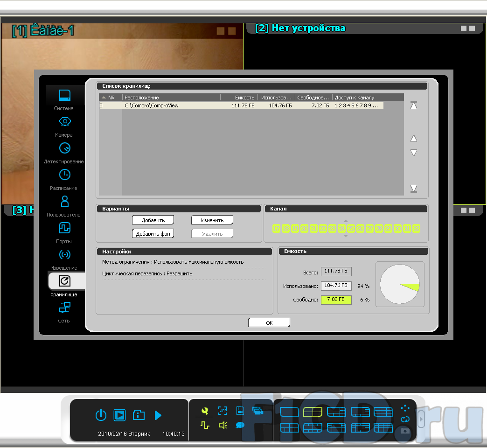Screen dimensions: 487x448
Task: Open the Система settings section
Action: [x=64, y=100]
